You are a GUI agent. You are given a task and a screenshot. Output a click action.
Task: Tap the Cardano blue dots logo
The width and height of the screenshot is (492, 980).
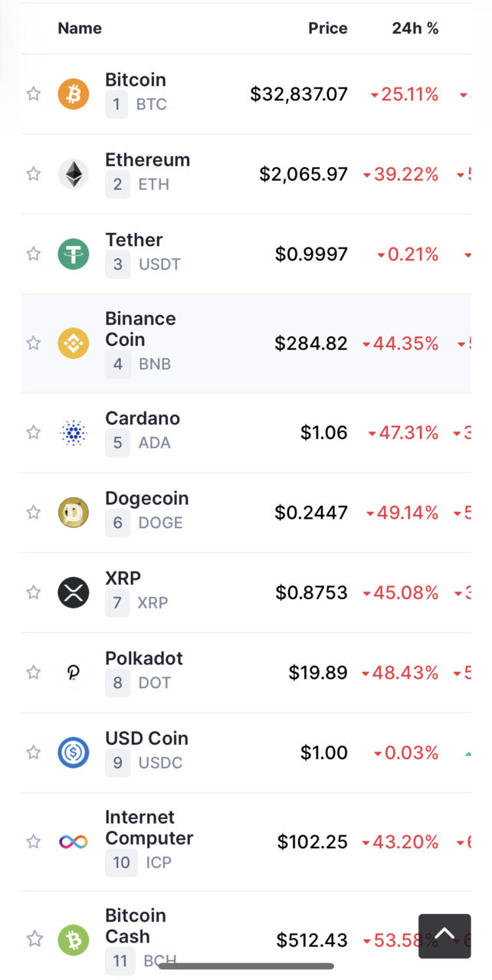pos(74,433)
